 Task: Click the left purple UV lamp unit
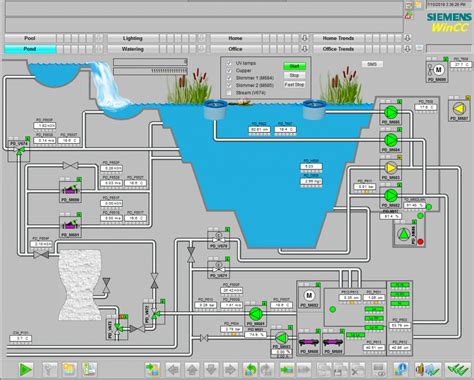[309, 342]
